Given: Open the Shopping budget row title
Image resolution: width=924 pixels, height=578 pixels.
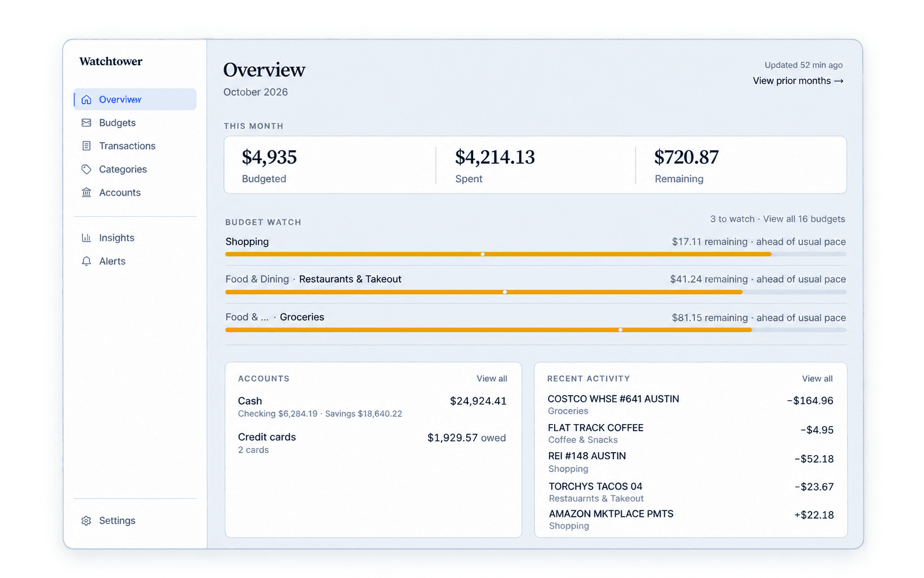Looking at the screenshot, I should coord(247,242).
